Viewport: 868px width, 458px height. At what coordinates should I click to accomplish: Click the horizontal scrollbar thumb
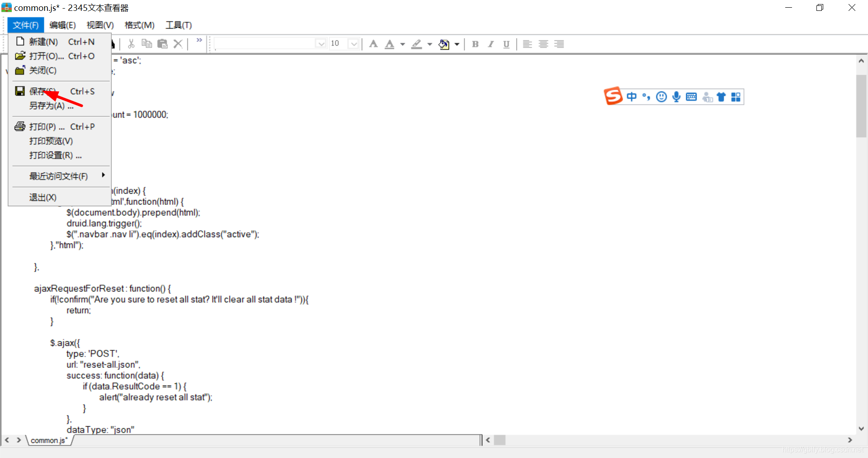tap(499, 440)
